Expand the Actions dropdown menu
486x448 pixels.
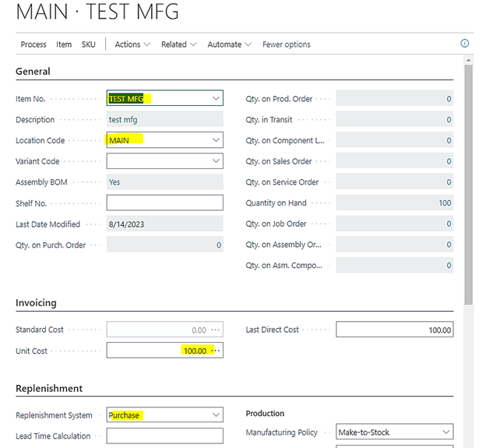click(x=132, y=44)
